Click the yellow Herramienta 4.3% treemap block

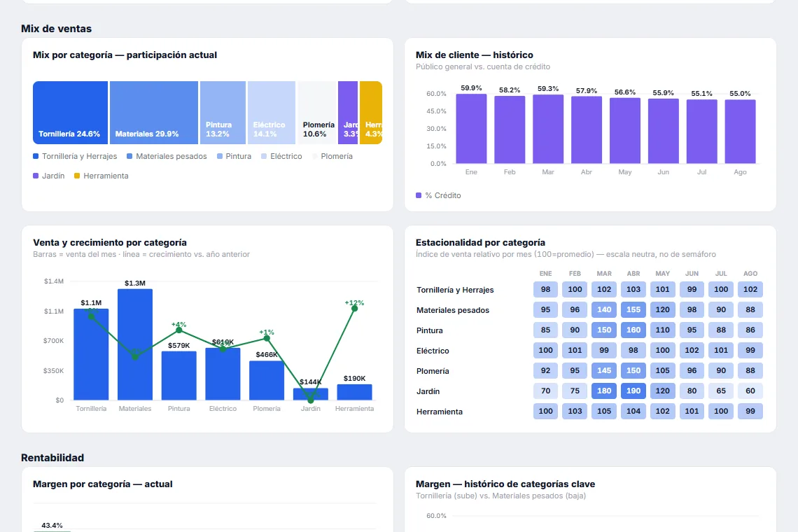[371, 113]
